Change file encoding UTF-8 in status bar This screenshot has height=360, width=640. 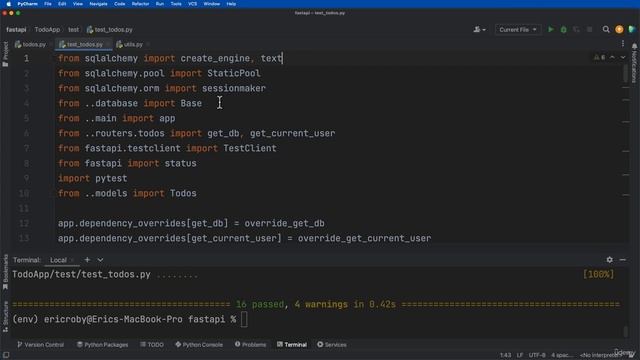pyautogui.click(x=537, y=355)
